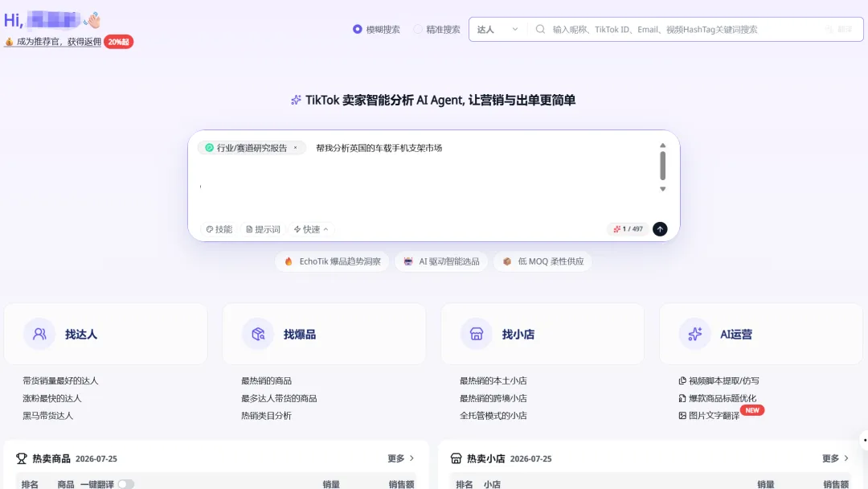Click the AI运营 sparkle icon
Screen dimensions: 868x489
coord(694,334)
